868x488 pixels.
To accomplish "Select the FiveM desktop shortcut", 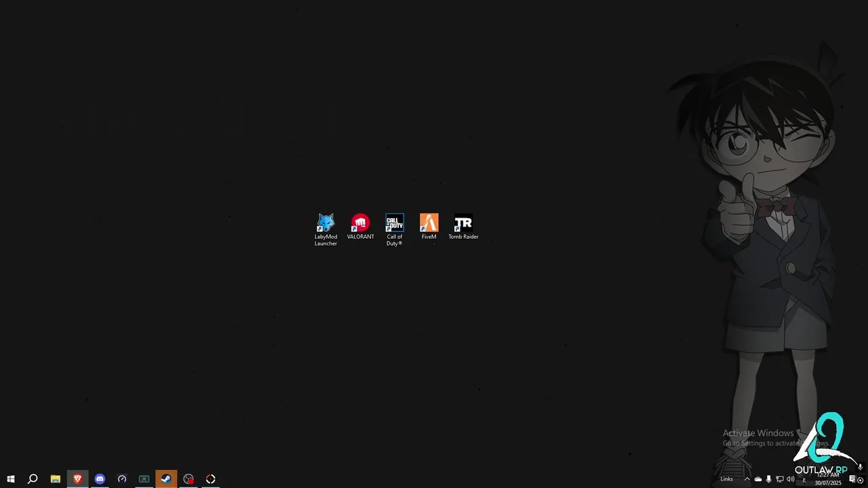I will click(429, 227).
